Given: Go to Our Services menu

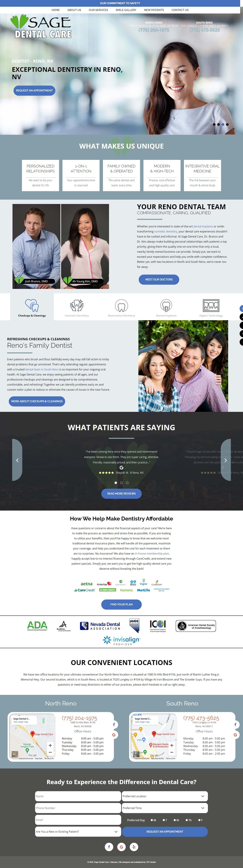Looking at the screenshot, I should [98, 10].
